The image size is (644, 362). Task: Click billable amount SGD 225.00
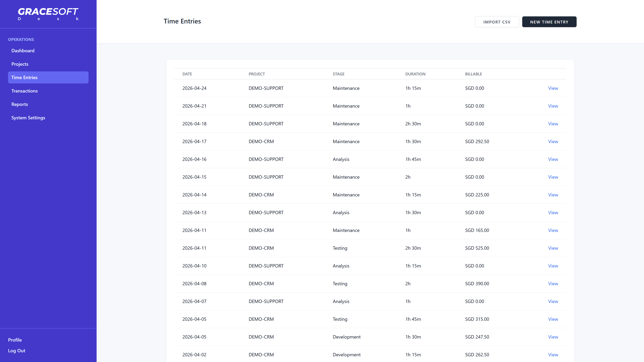pos(477,195)
